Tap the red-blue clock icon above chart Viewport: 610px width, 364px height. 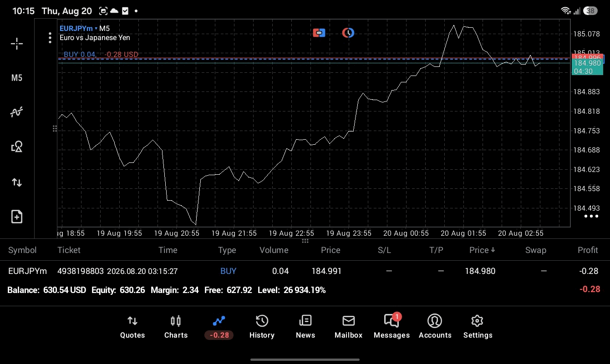(x=348, y=33)
